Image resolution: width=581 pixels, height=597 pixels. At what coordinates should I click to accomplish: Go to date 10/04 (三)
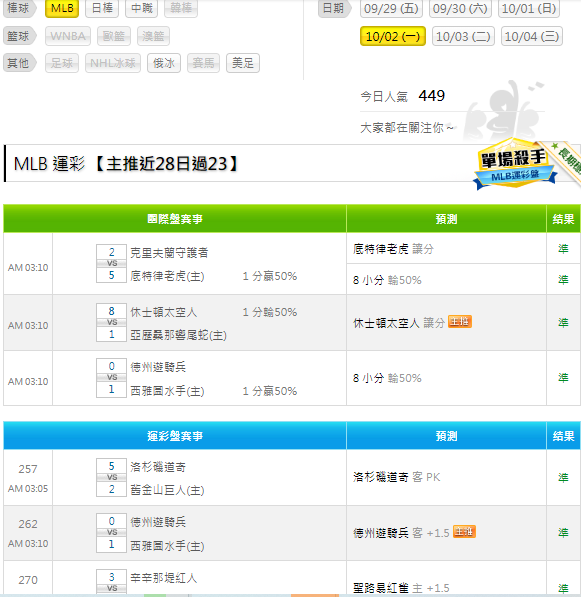click(532, 37)
